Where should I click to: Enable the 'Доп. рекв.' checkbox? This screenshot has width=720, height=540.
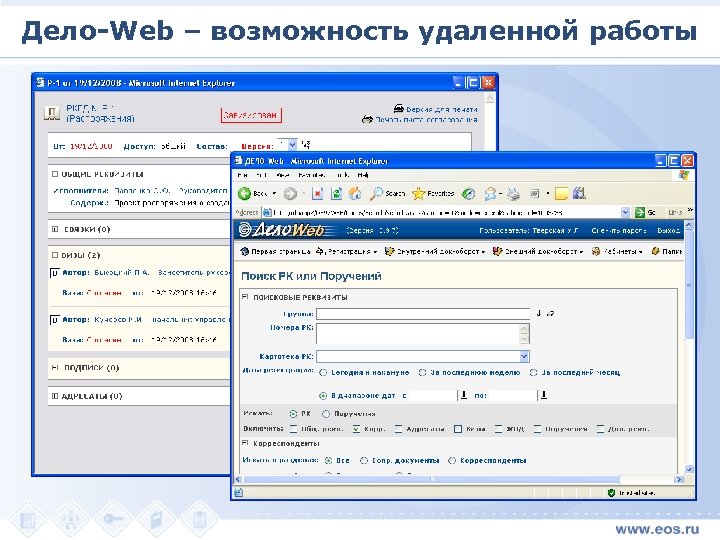pyautogui.click(x=600, y=429)
